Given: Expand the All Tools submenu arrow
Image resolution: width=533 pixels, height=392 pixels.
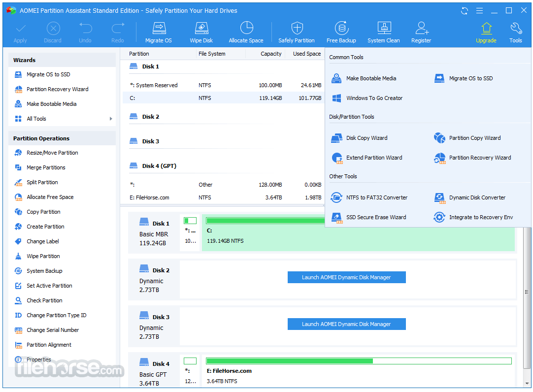Looking at the screenshot, I should click(x=111, y=119).
